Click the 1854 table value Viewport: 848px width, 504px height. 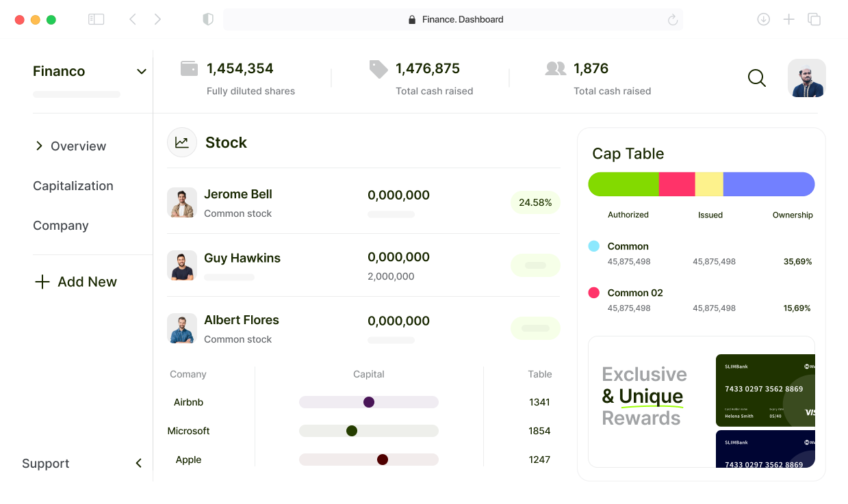coord(539,431)
